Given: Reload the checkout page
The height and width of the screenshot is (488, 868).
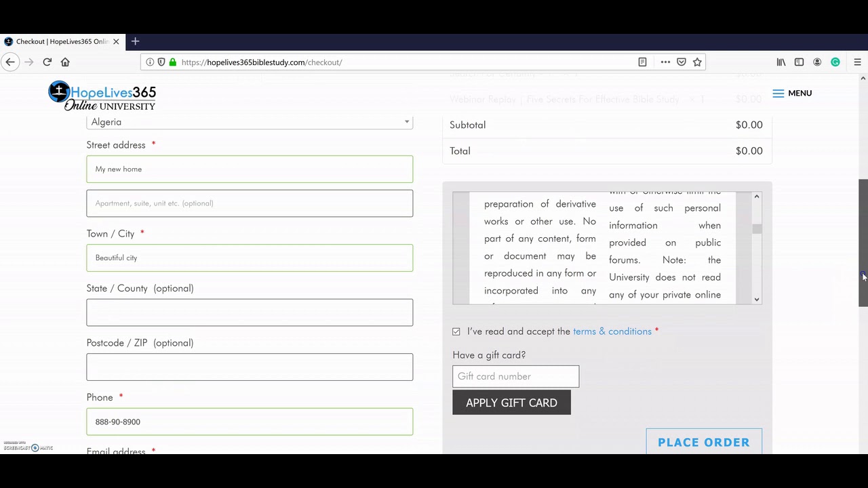Looking at the screenshot, I should (47, 62).
